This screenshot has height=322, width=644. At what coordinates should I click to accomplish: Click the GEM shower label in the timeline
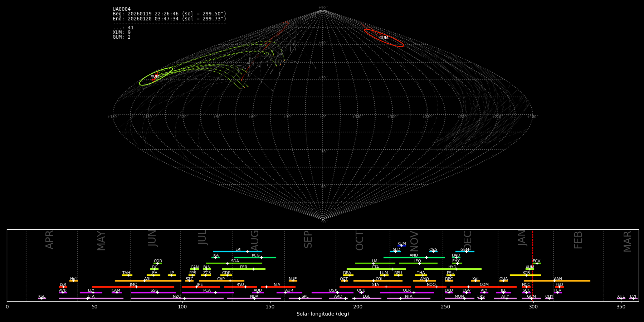[x=464, y=250]
